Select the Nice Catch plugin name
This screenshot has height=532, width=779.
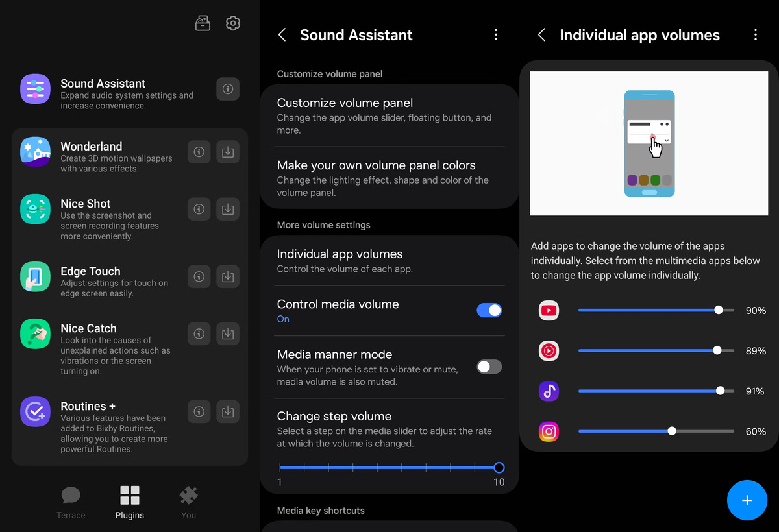(x=88, y=328)
